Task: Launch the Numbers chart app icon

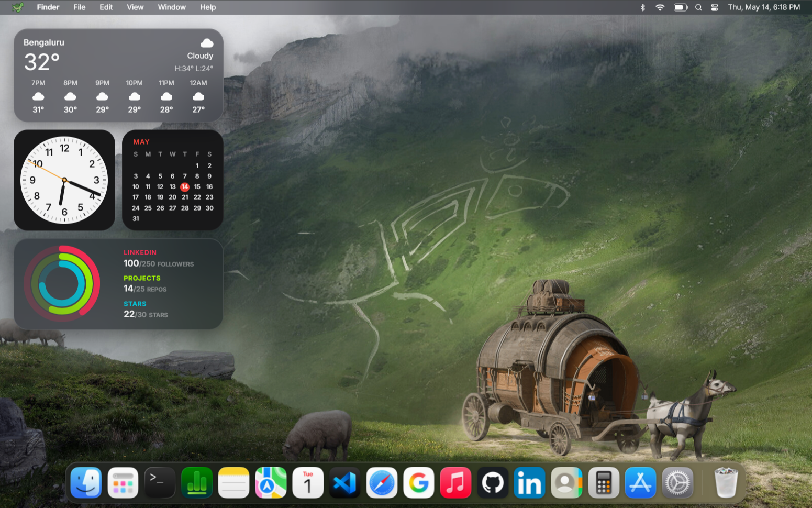Action: [x=197, y=482]
